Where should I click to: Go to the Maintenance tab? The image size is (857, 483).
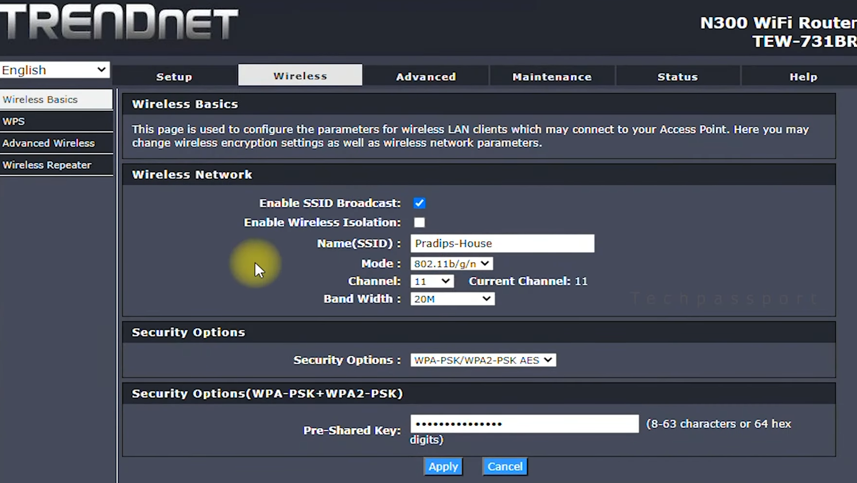pos(552,76)
